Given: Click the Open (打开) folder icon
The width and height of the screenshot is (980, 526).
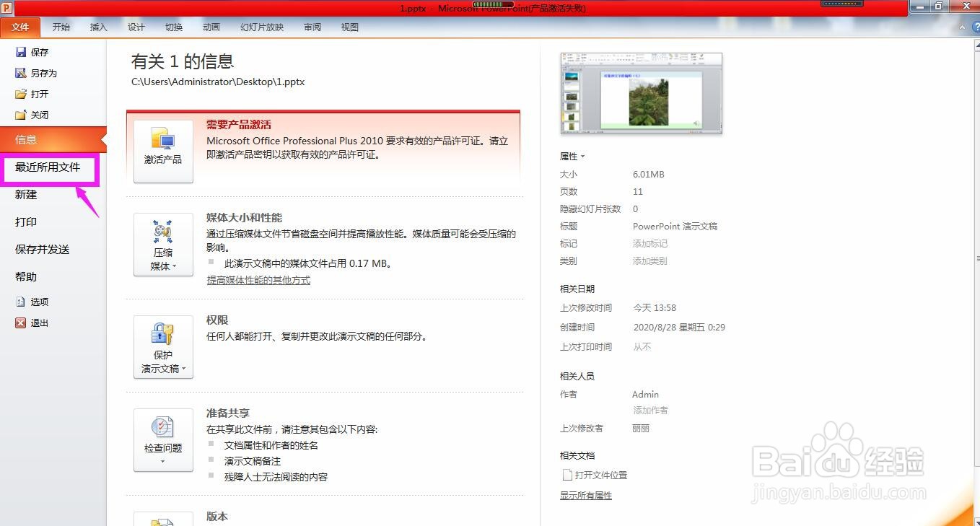Looking at the screenshot, I should tap(21, 94).
